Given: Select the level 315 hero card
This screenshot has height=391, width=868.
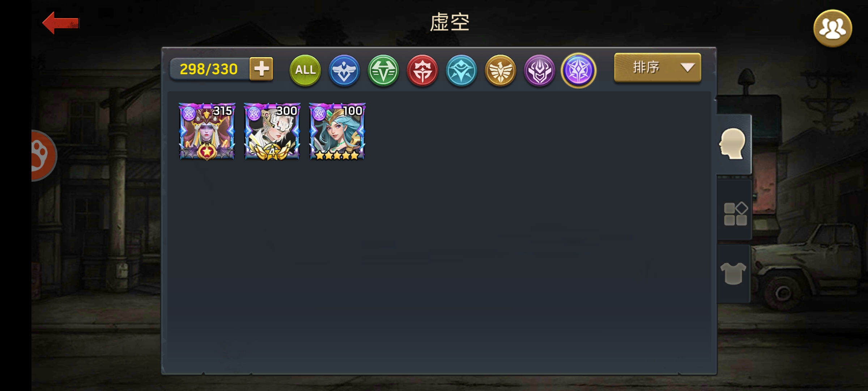Looking at the screenshot, I should [207, 131].
